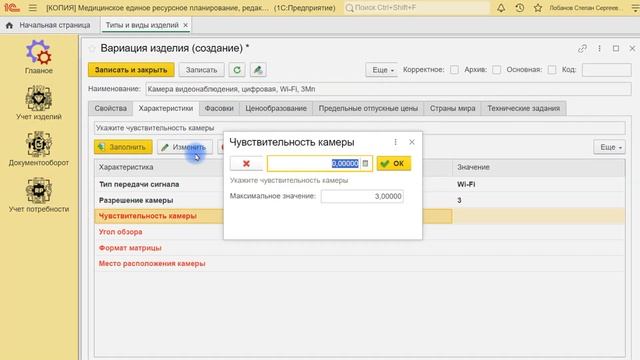Select row Чувствительность камеры

(x=359, y=216)
